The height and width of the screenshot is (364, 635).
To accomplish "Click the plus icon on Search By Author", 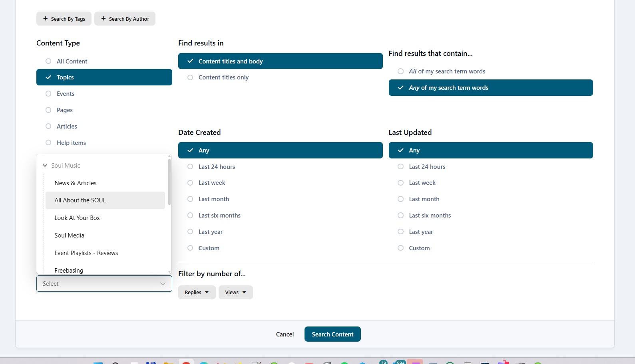I will coord(104,19).
